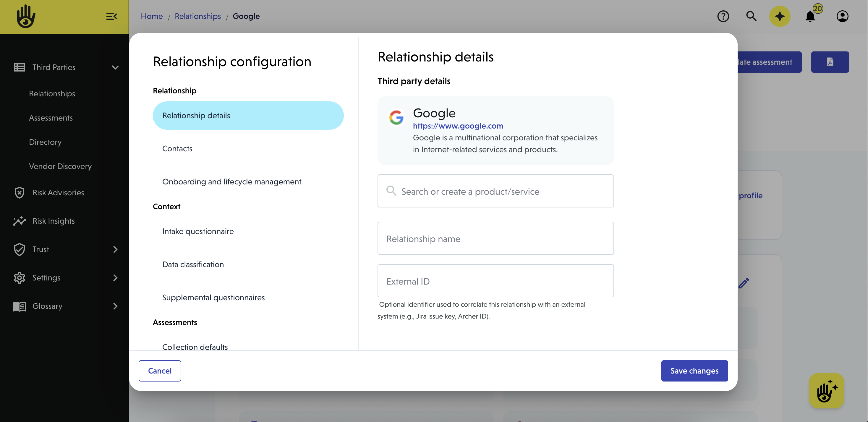This screenshot has height=422, width=868.
Task: Click the PDF export icon button
Action: pyautogui.click(x=830, y=62)
